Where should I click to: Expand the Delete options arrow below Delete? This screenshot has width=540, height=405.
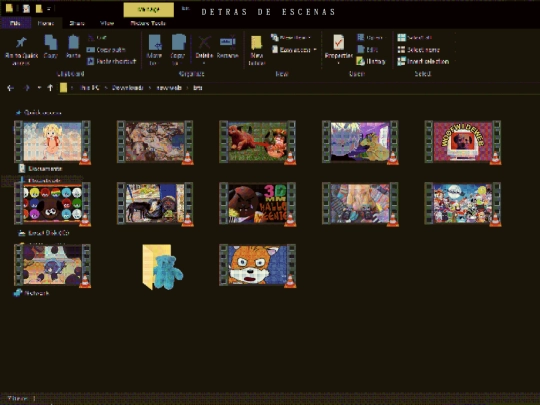pos(204,63)
